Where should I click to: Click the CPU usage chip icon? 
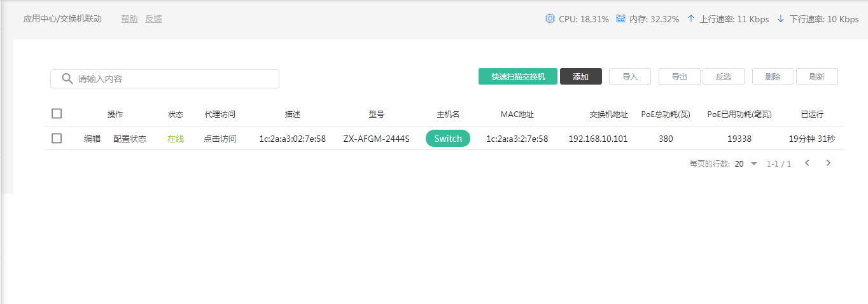point(550,19)
